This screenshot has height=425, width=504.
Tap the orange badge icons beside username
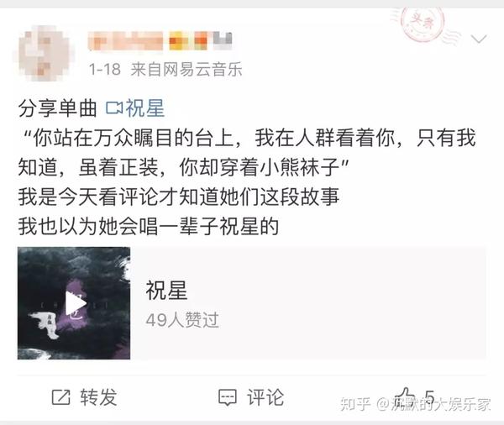pos(187,41)
